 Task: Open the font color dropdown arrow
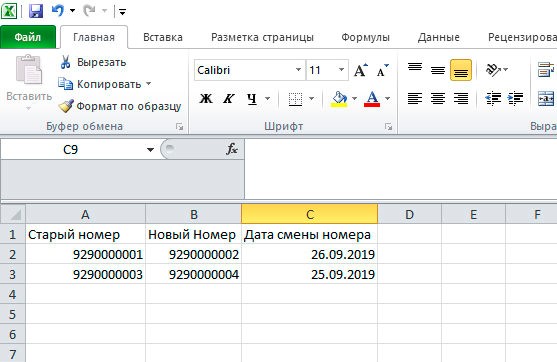[388, 98]
